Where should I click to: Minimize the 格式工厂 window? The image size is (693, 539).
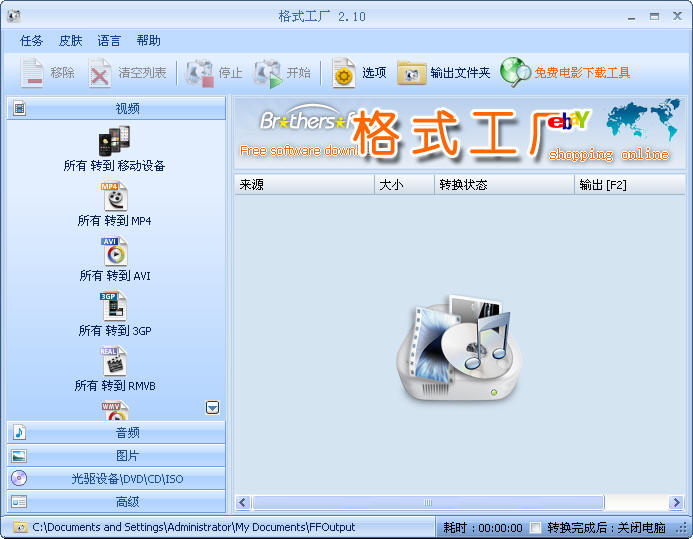coord(632,17)
